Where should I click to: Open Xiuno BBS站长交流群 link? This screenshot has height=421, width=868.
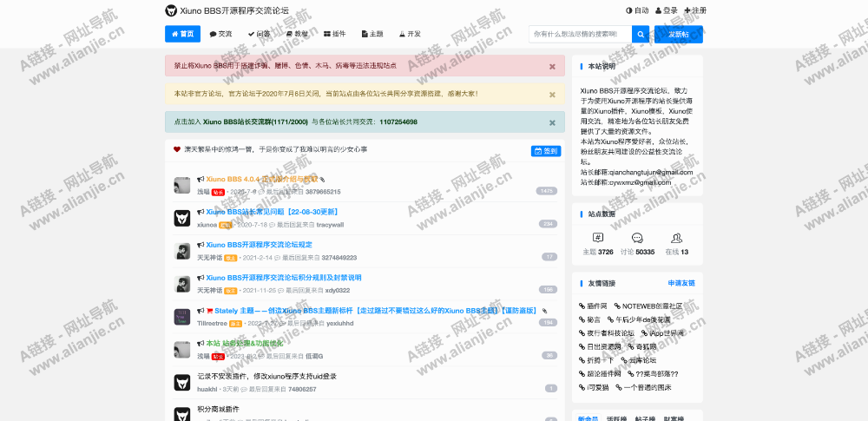click(x=255, y=122)
